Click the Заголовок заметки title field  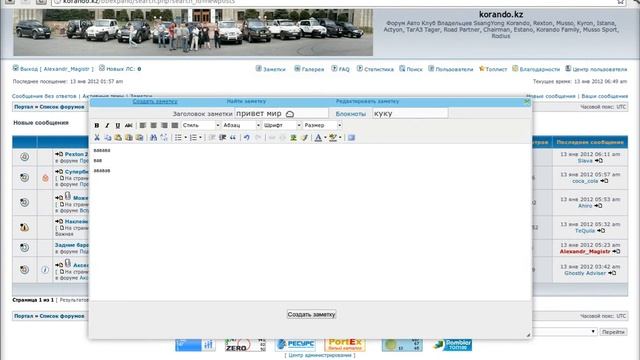(281, 113)
